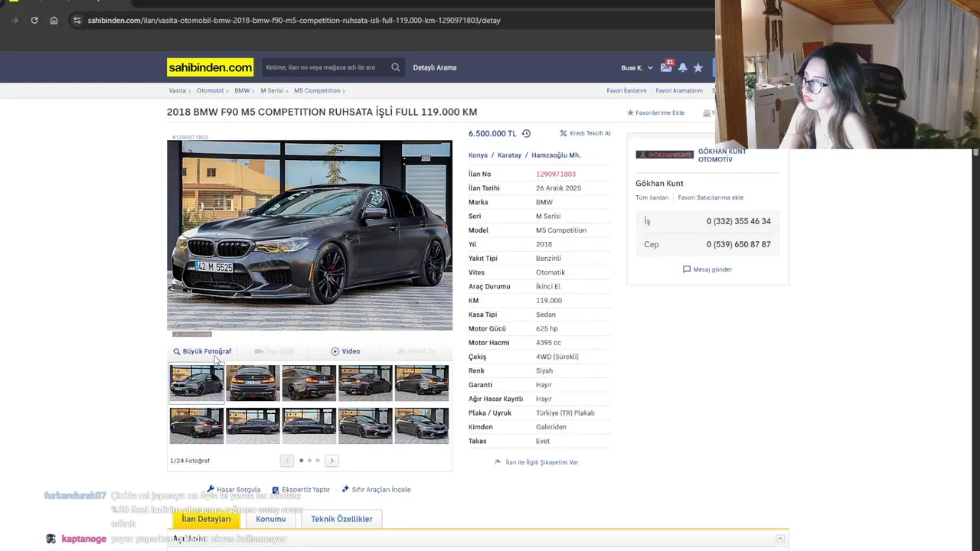Switch to the Konumu tab
Image resolution: width=980 pixels, height=551 pixels.
click(270, 519)
